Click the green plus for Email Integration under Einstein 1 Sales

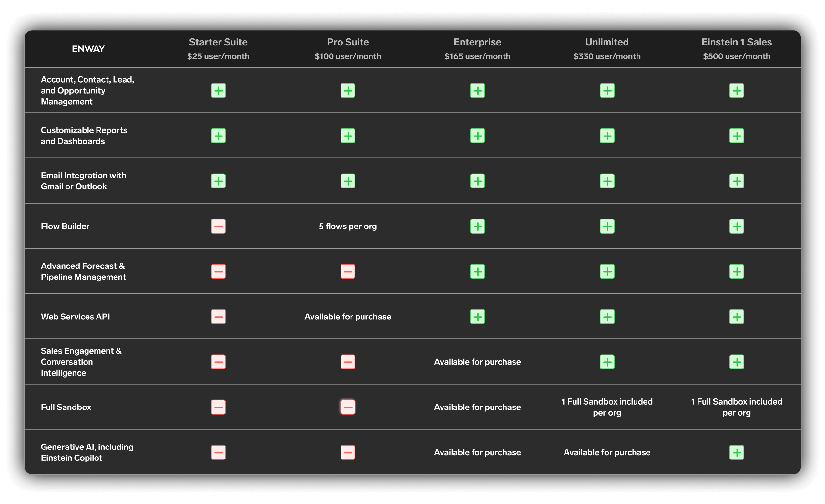737,181
